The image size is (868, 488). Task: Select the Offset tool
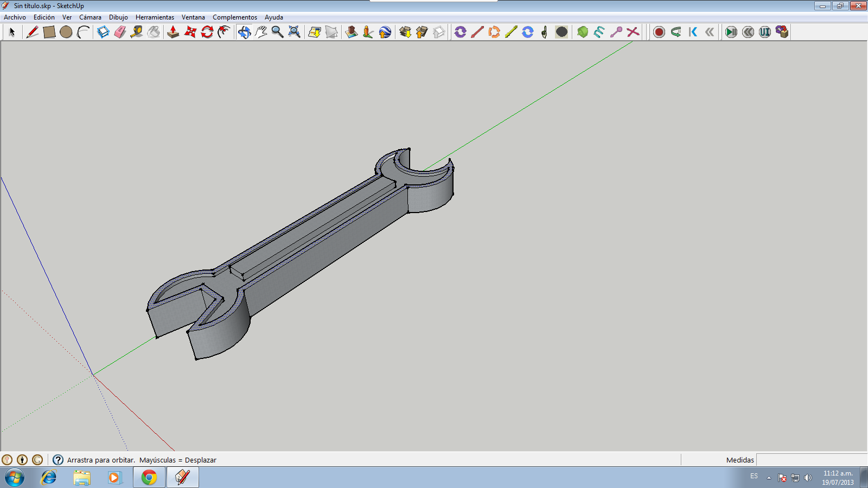click(x=224, y=32)
